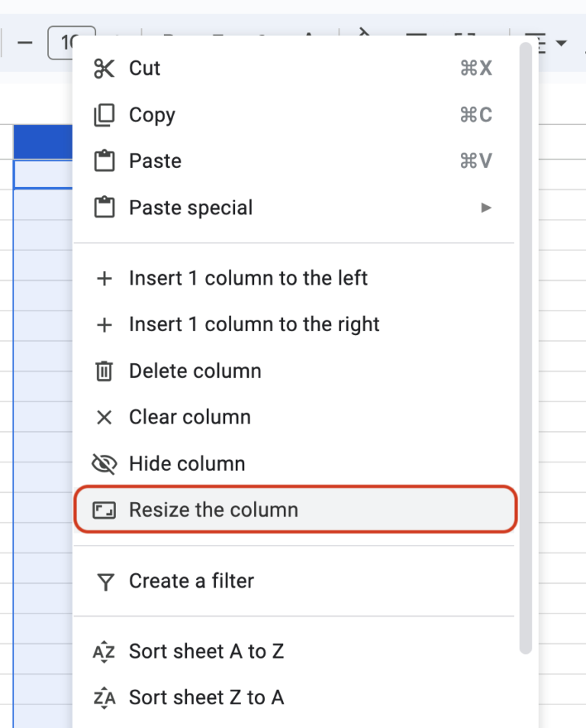
Task: Open the alignment dropdown arrow in toolbar
Action: point(562,43)
